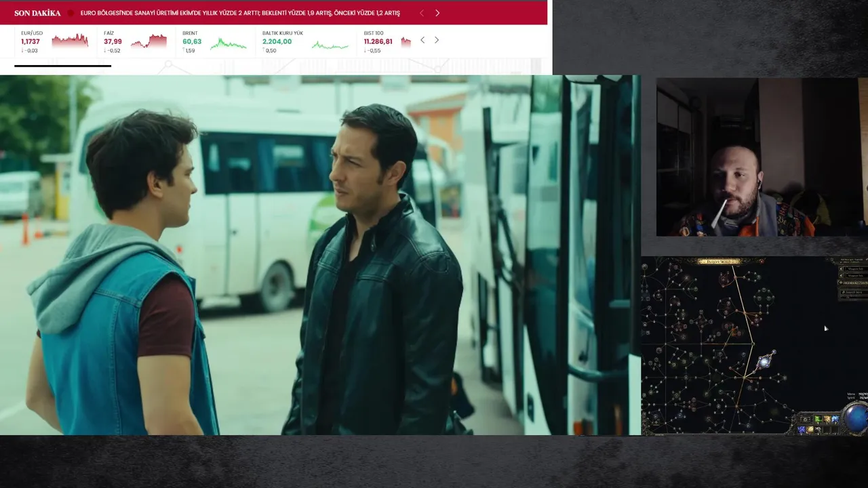
Task: Open the FAİZ red sparkline chart
Action: coord(149,42)
